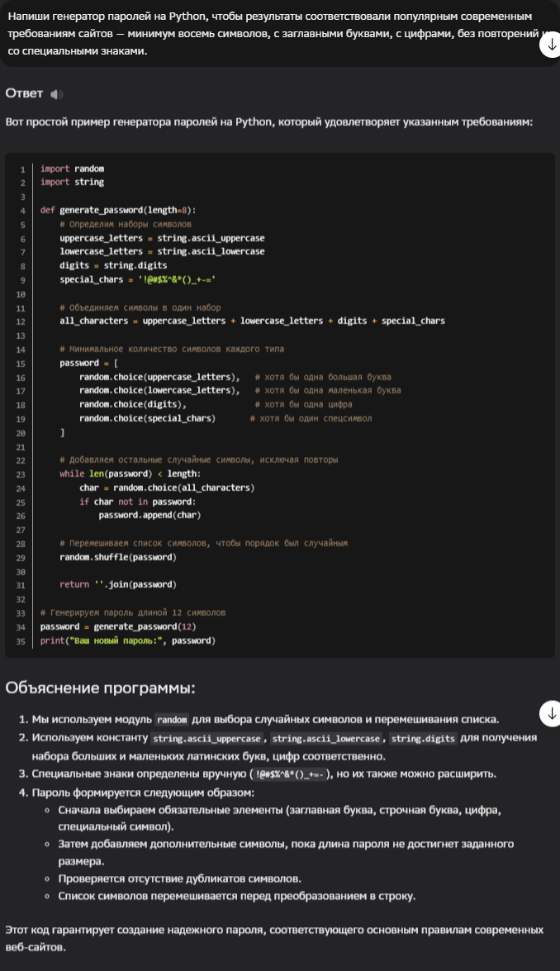
Task: Click the while len(password) loop line
Action: 130,474
